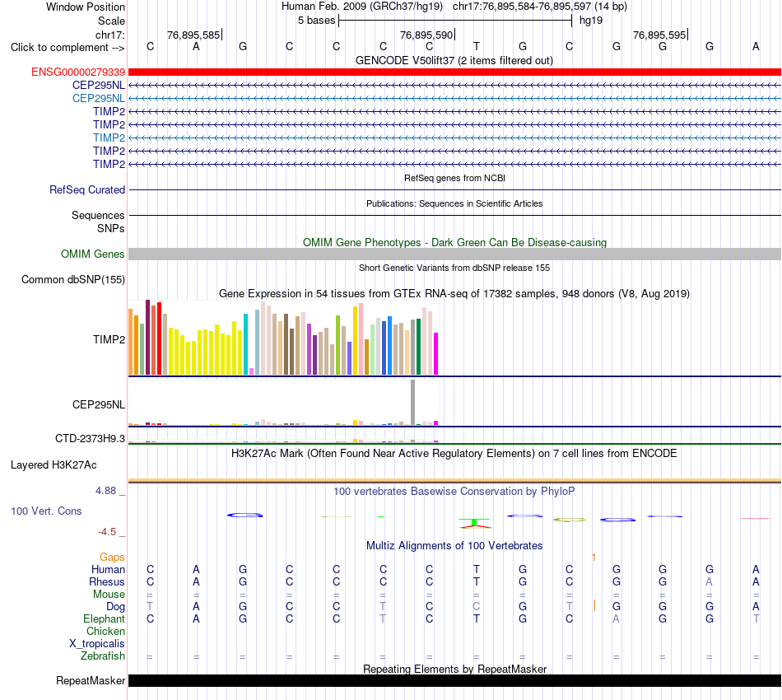
Task: Click 'Multiz Alignments of 100 Vertebrates' title
Action: click(454, 546)
